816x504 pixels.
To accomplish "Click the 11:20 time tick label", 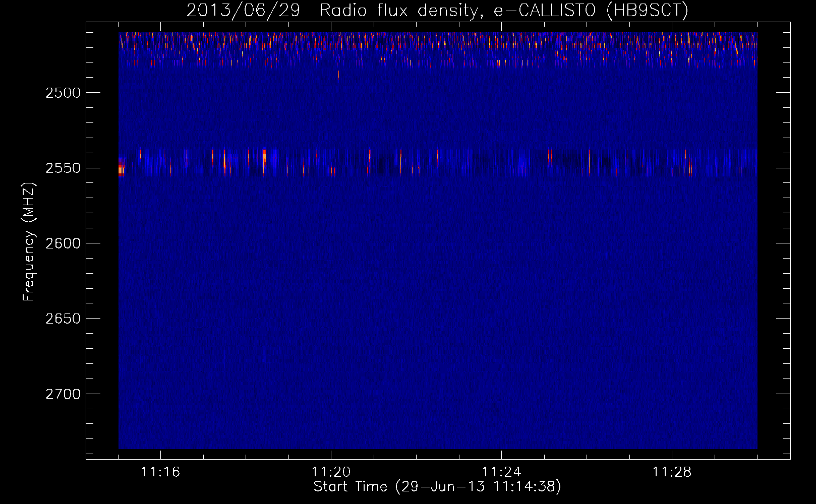I will (x=331, y=472).
